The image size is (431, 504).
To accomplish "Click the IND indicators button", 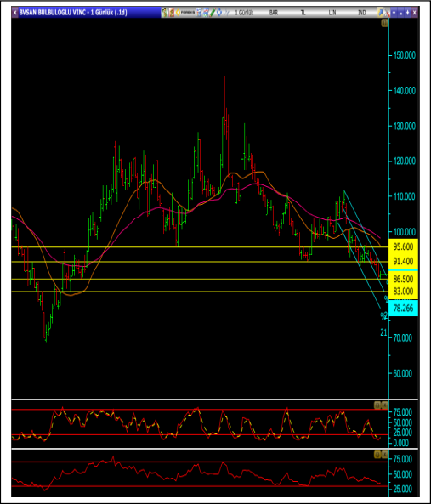I will click(362, 13).
